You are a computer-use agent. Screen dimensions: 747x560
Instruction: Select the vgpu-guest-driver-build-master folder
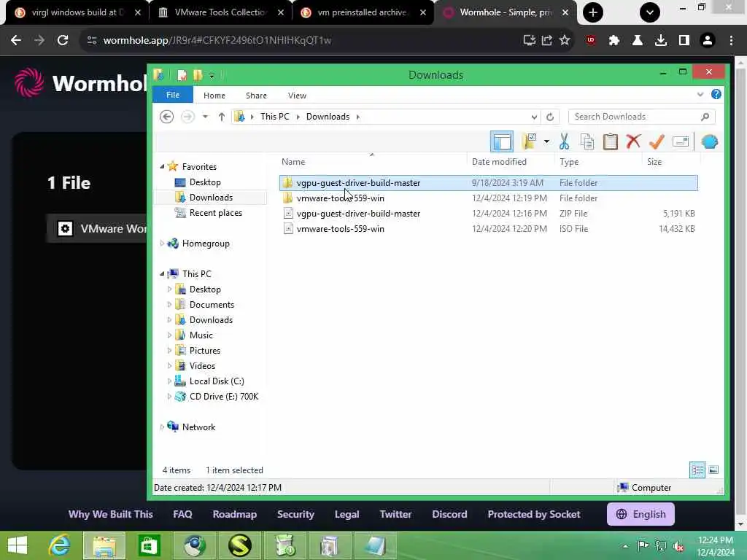click(x=488, y=183)
